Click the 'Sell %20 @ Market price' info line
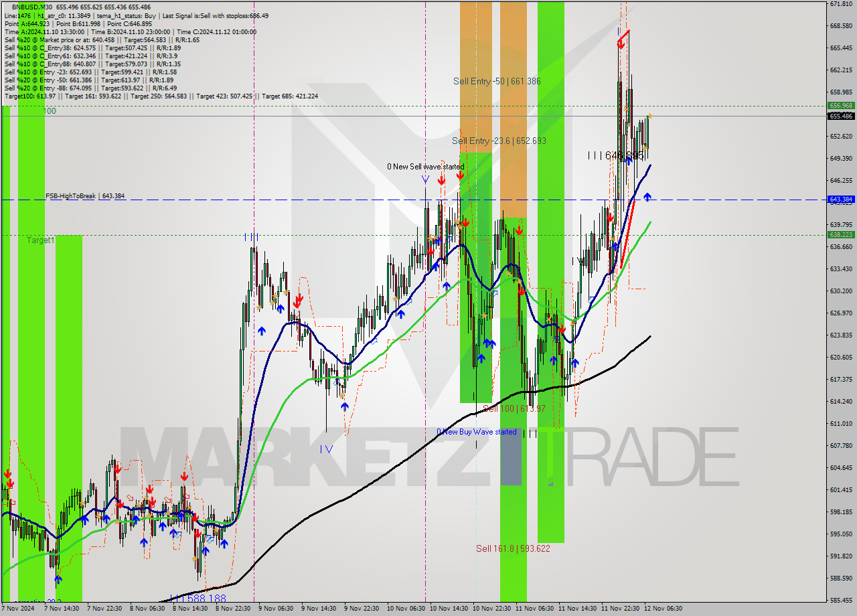The width and height of the screenshot is (857, 616). pyautogui.click(x=102, y=40)
